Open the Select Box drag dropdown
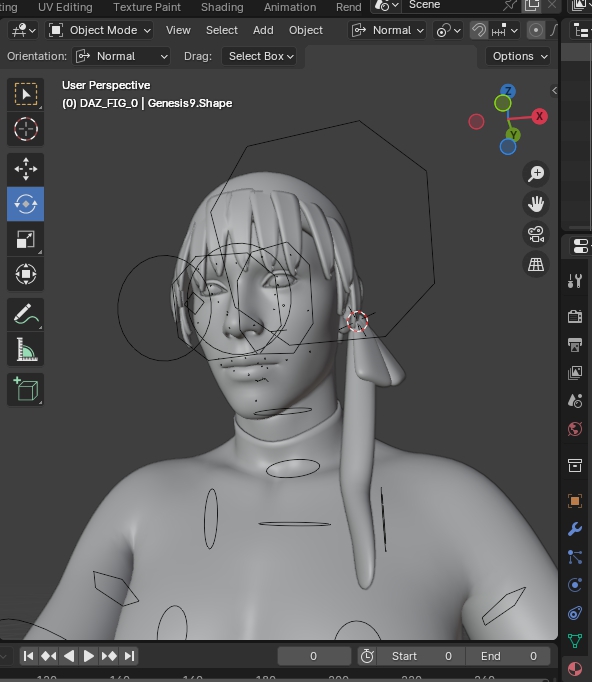This screenshot has height=682, width=592. [259, 57]
